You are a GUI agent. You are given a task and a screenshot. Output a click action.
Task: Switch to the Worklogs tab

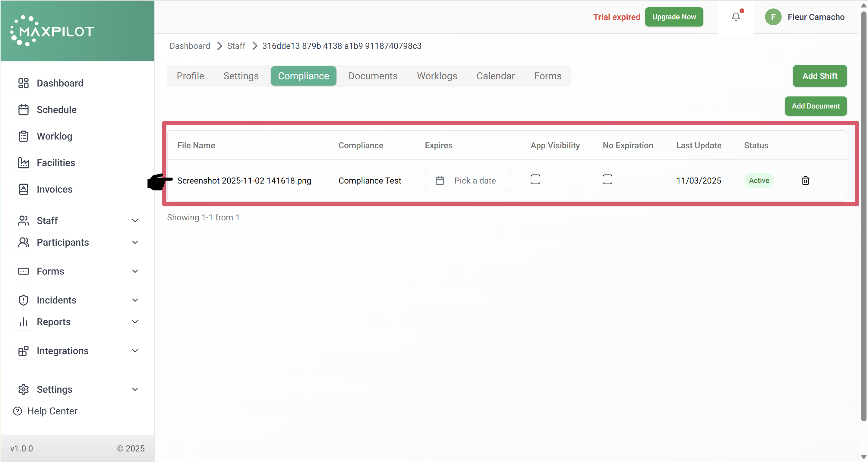437,76
